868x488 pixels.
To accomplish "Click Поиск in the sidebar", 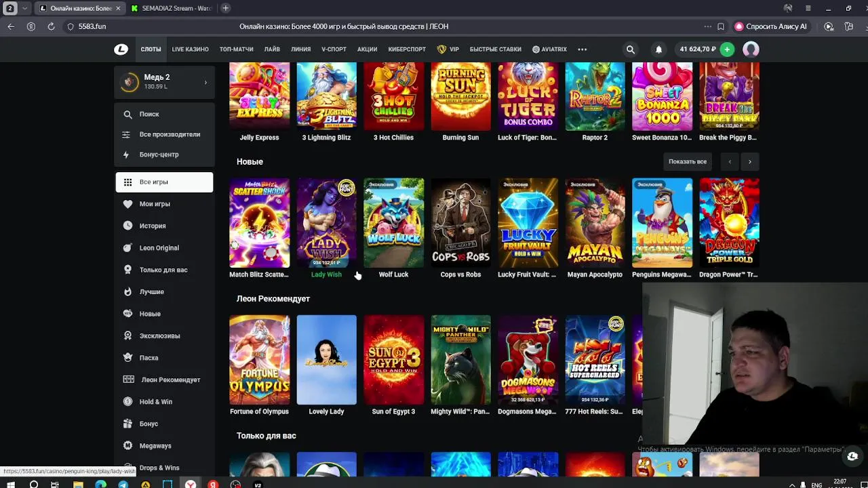I will (149, 115).
